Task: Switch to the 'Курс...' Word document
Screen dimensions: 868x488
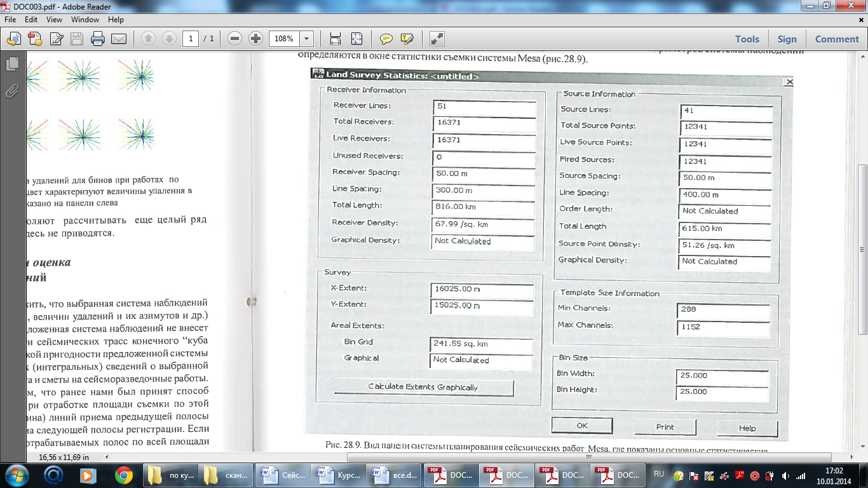Action: pyautogui.click(x=339, y=475)
